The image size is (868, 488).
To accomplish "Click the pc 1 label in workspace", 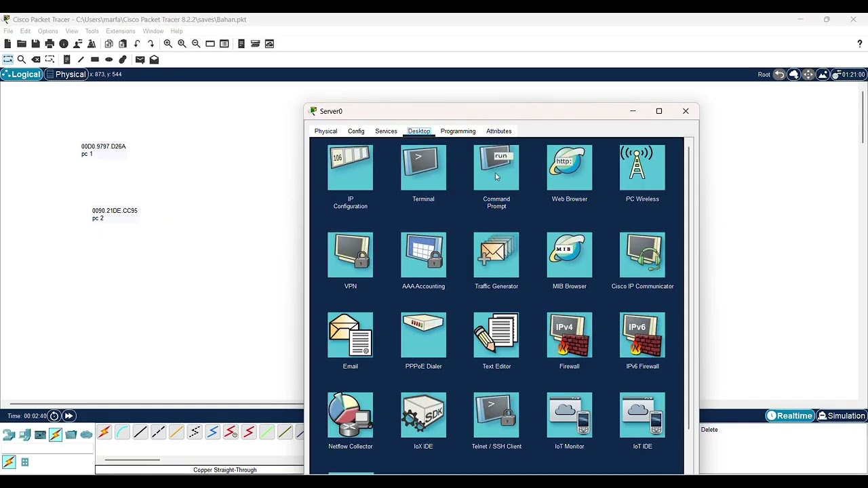I will [87, 154].
